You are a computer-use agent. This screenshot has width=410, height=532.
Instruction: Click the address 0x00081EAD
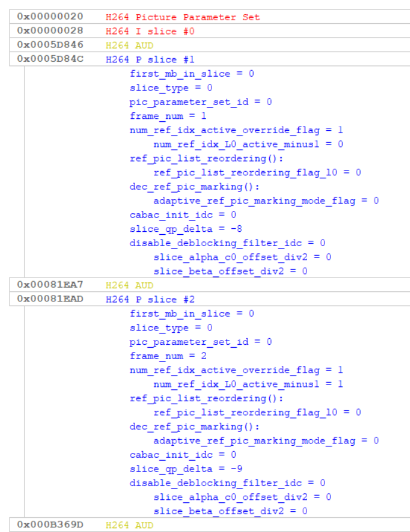click(50, 299)
